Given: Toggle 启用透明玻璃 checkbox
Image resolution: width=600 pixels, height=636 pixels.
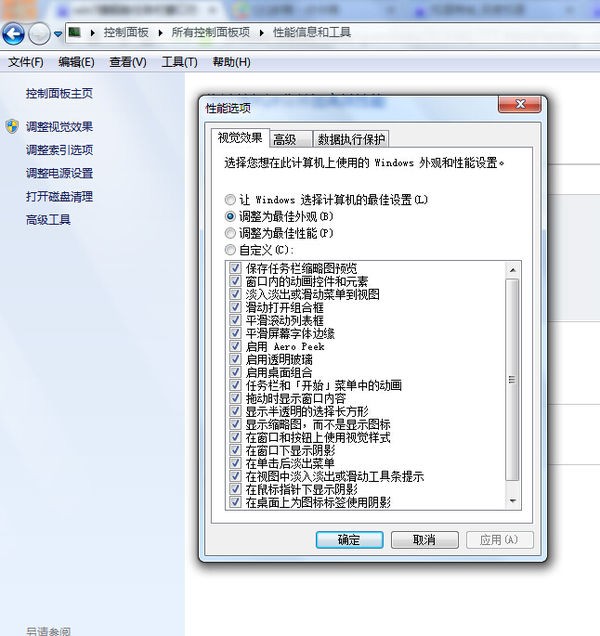Looking at the screenshot, I should pyautogui.click(x=235, y=359).
